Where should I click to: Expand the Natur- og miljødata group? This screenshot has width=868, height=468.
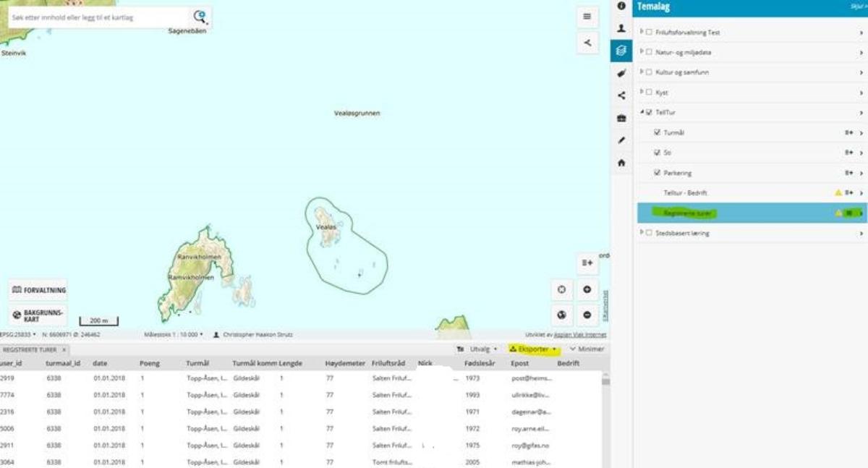click(x=642, y=52)
